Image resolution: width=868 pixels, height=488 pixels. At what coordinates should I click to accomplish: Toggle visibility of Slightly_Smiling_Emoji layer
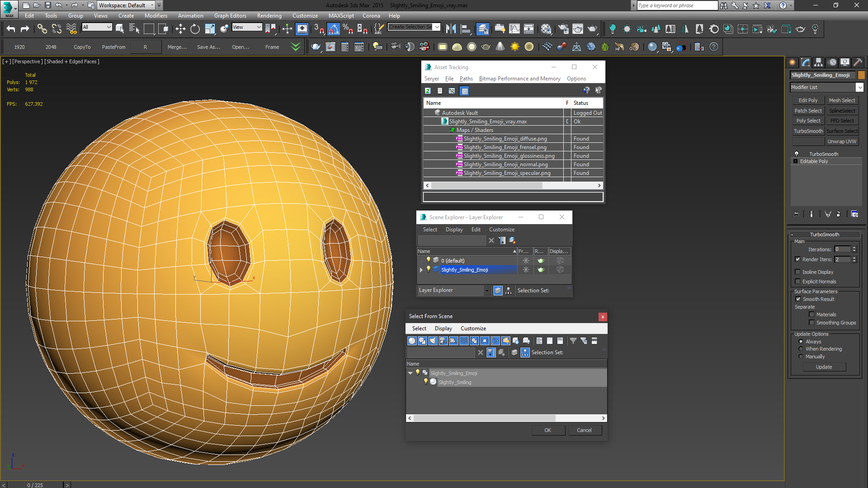click(x=428, y=269)
